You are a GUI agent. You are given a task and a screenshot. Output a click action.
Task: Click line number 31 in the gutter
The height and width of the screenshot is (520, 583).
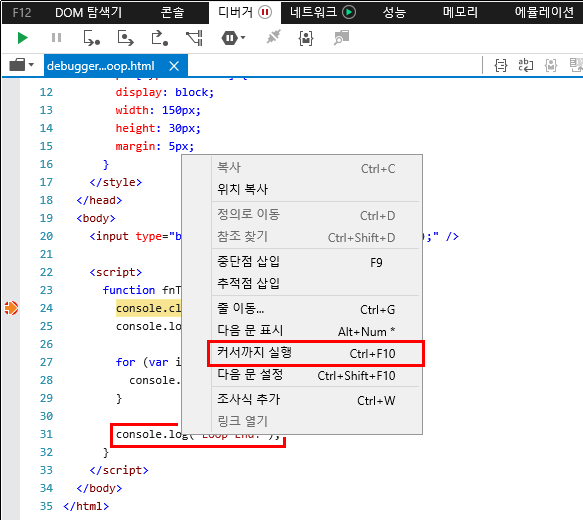coord(46,434)
